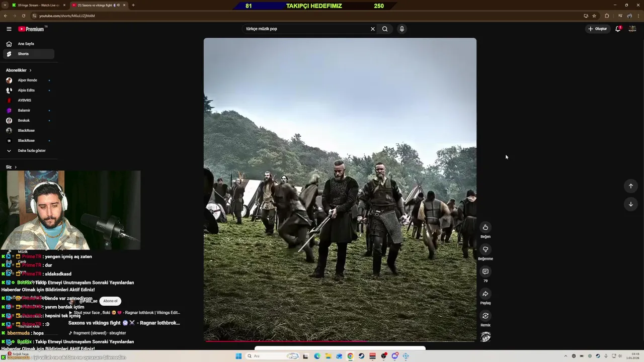Open the Chrome profile avatar
644x362 pixels.
click(x=629, y=16)
